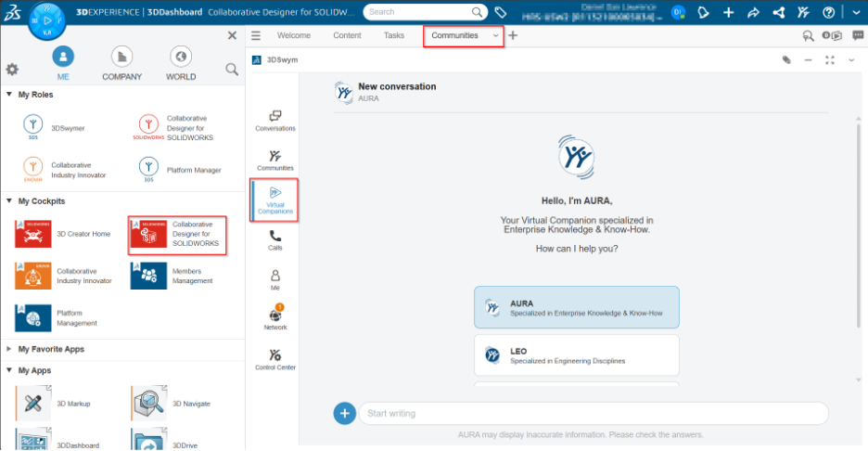Open Virtual Companions in 3DSwym sidebar
This screenshot has width=868, height=451.
pos(275,200)
